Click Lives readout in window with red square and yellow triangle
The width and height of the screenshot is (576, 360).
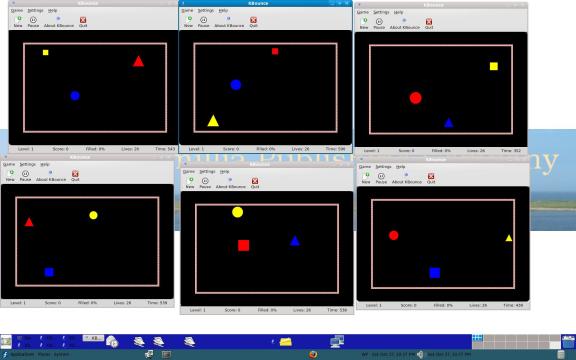[300, 149]
